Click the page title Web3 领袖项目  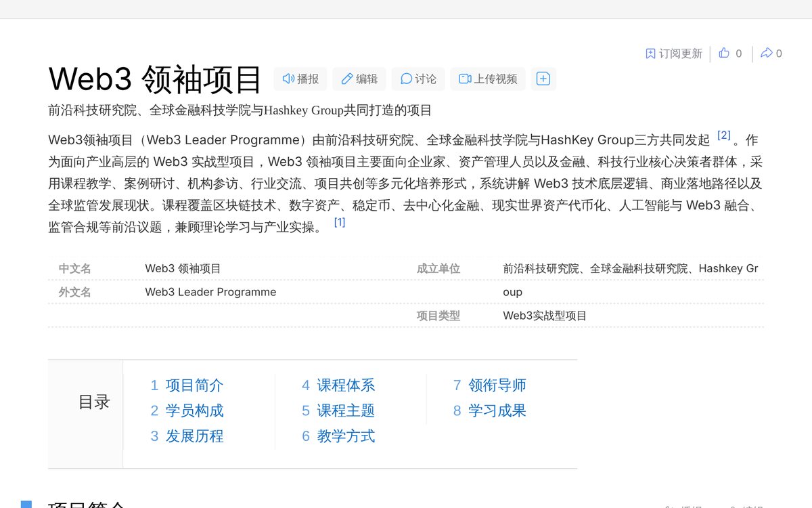155,79
